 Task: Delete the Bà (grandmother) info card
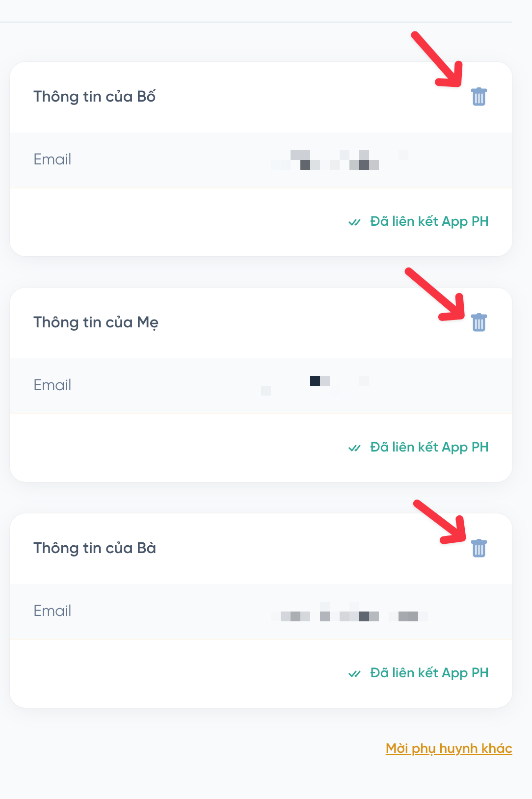point(479,548)
